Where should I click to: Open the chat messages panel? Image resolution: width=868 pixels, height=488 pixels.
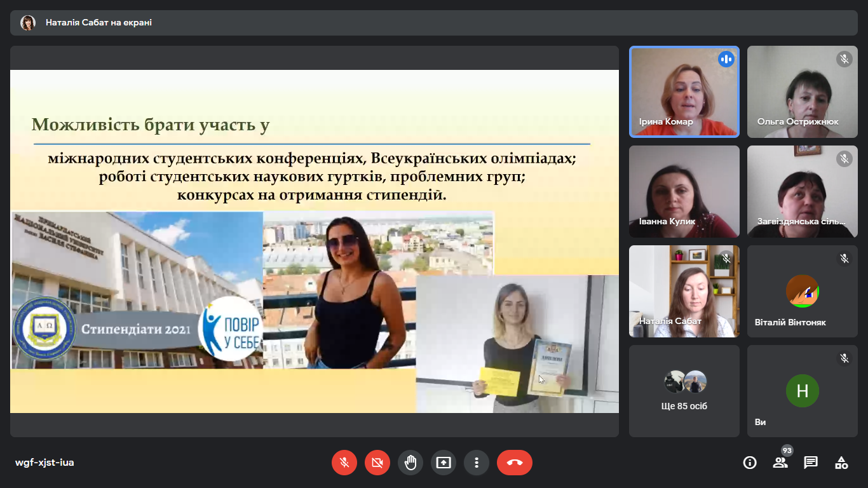click(811, 463)
